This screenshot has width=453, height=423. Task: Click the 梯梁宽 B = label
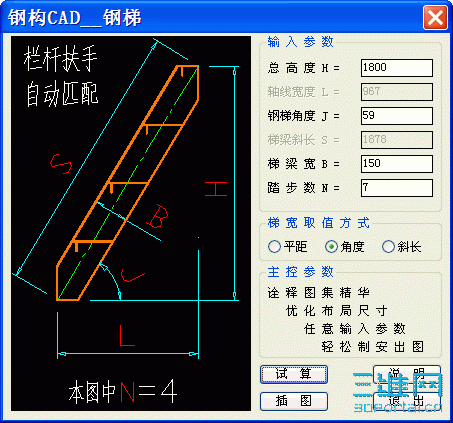coord(304,164)
